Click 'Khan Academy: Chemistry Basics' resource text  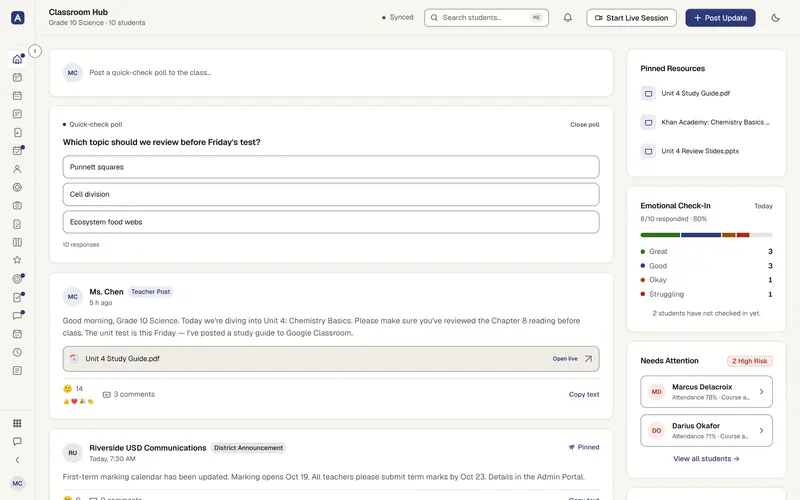coord(715,122)
